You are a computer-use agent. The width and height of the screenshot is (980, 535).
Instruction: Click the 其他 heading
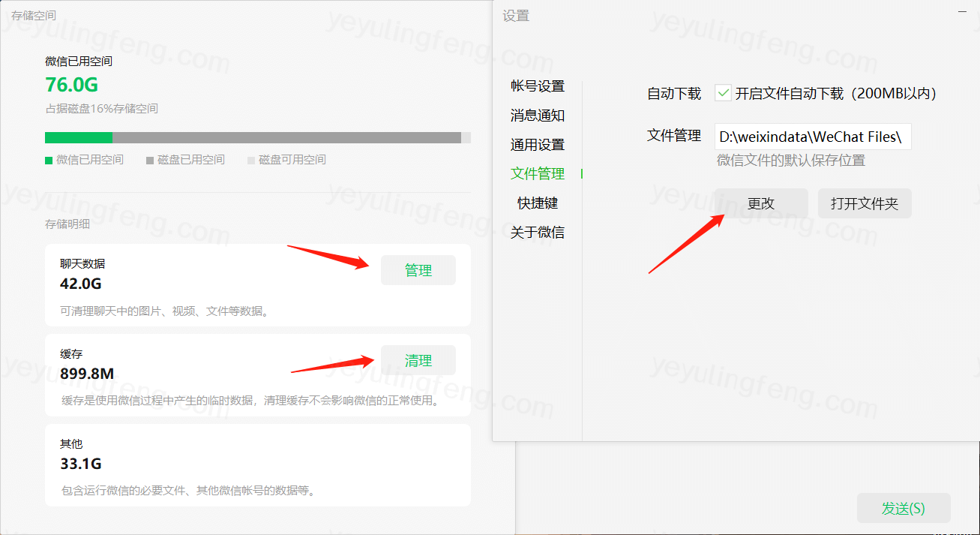point(71,444)
